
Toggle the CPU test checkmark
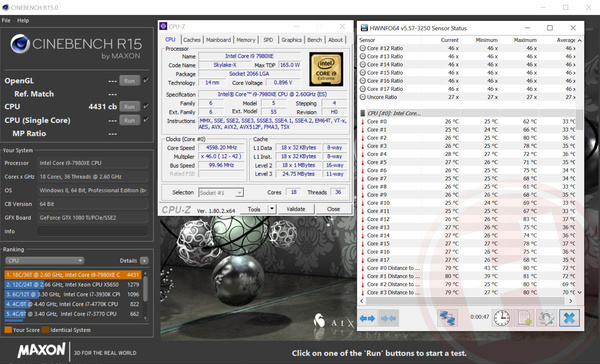point(146,106)
